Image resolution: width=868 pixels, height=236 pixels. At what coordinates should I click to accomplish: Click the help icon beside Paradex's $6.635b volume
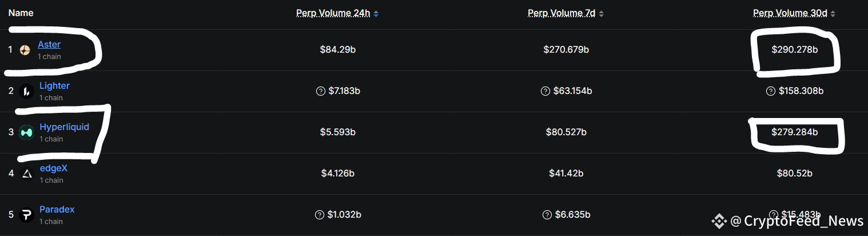(547, 215)
